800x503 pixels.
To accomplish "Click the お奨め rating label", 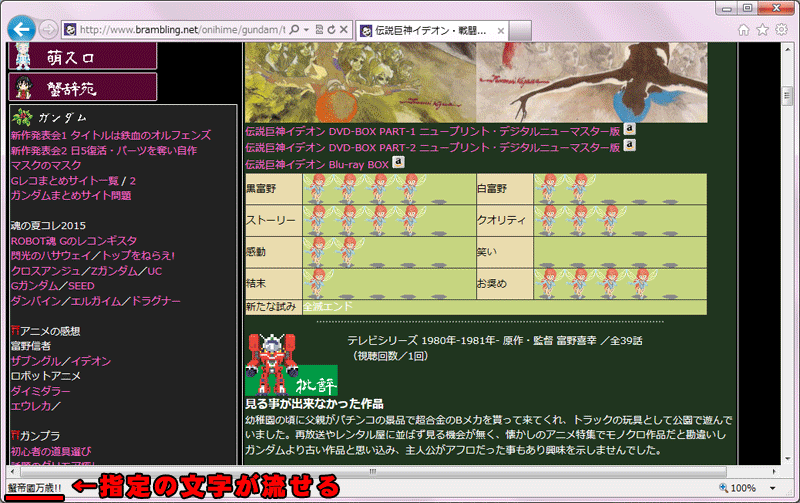I will point(492,283).
